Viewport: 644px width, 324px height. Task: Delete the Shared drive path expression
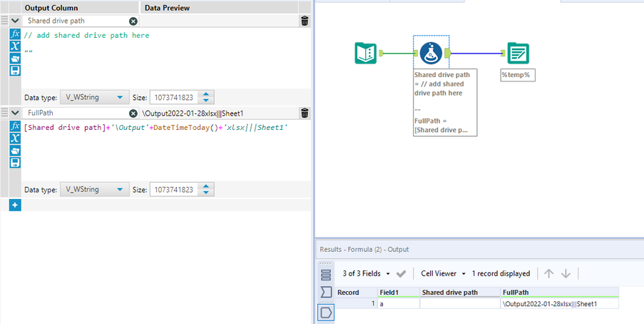(x=305, y=21)
